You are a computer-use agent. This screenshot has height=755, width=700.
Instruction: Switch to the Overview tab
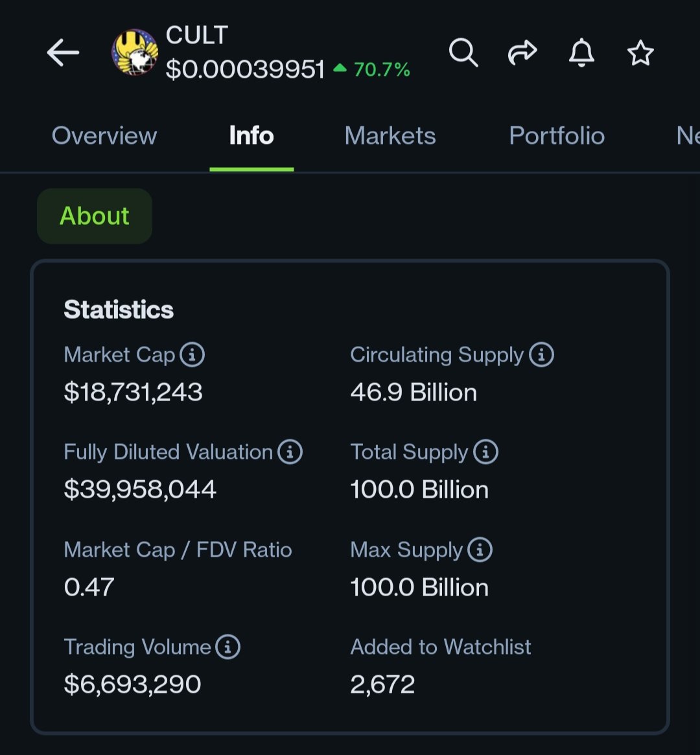tap(104, 135)
